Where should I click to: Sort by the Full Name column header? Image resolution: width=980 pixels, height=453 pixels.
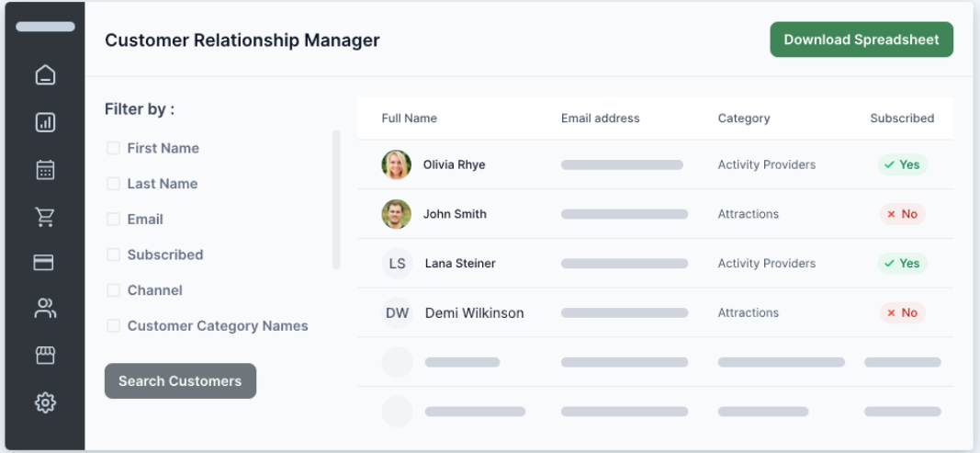(x=410, y=119)
